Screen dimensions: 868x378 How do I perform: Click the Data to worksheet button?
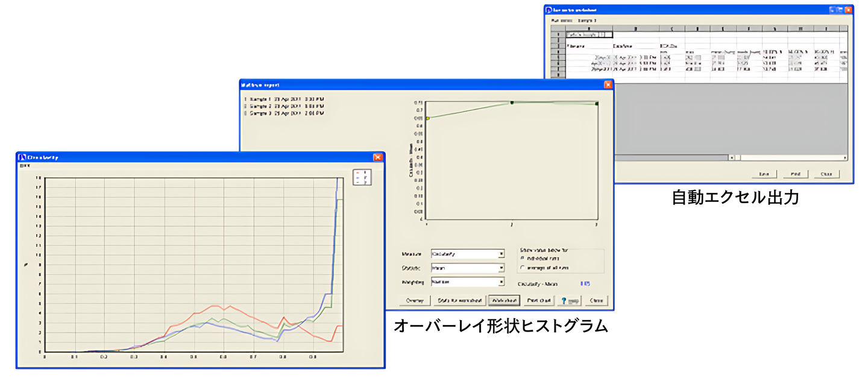459,300
